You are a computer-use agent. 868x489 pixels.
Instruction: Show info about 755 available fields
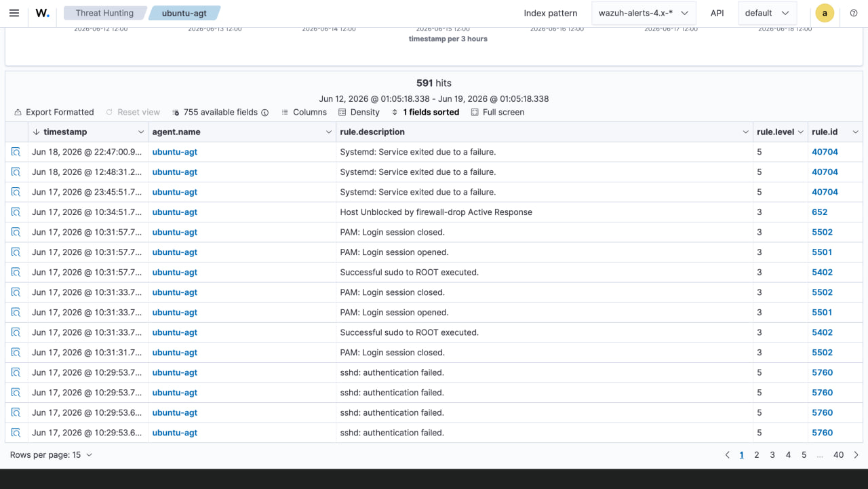pyautogui.click(x=265, y=113)
